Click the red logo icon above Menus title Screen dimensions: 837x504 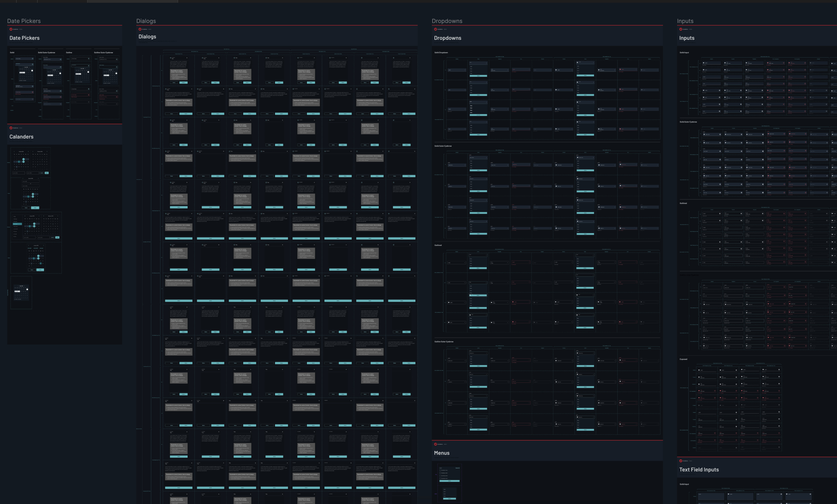(435, 444)
